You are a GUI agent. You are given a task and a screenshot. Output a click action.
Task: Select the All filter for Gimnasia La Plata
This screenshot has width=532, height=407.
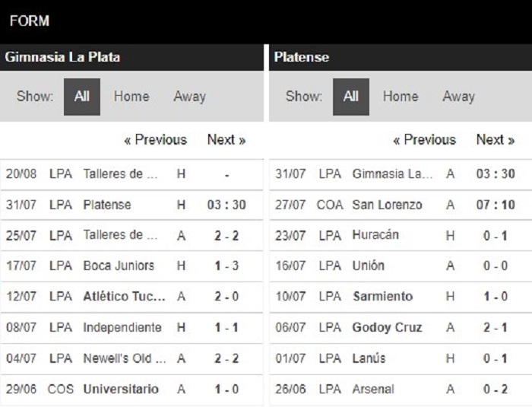click(82, 97)
